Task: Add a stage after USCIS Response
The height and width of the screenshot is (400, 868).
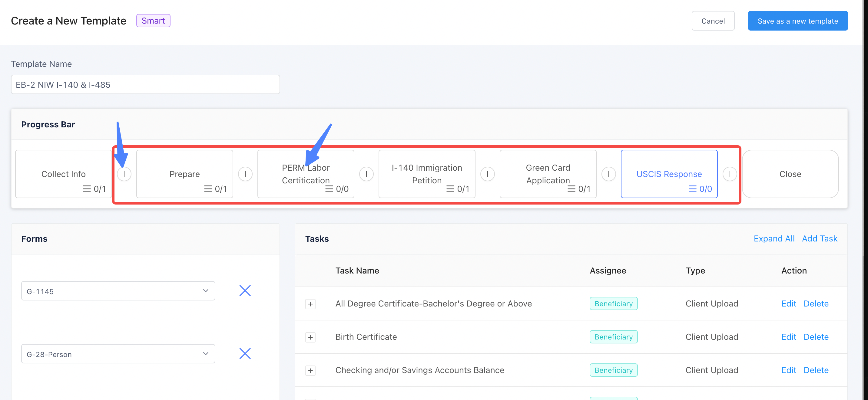Action: [x=730, y=174]
